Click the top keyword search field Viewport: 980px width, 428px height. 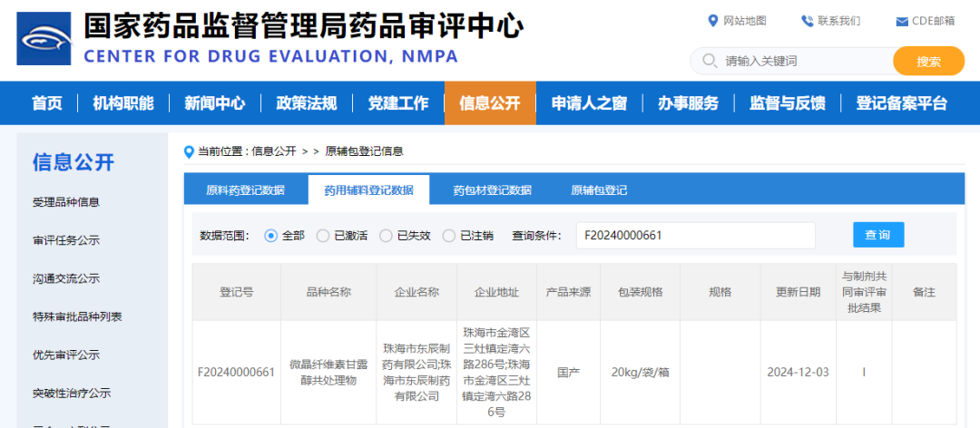803,62
